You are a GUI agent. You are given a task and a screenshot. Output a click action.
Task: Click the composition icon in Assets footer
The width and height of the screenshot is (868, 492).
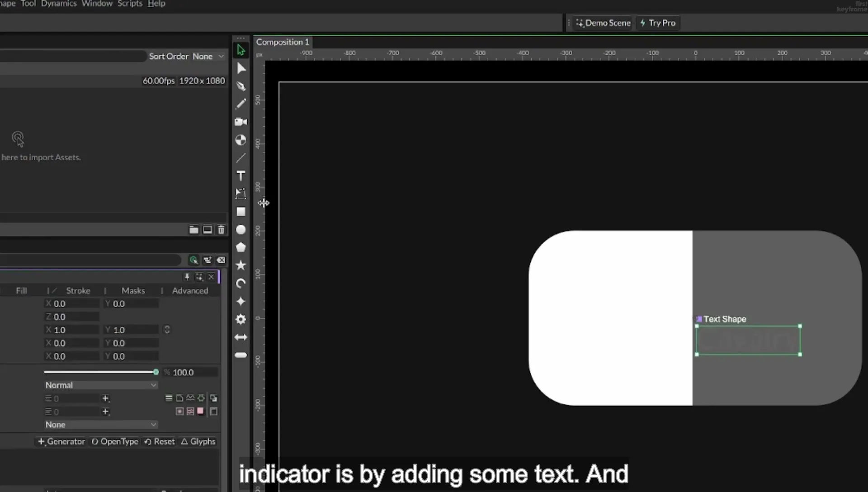(x=208, y=230)
